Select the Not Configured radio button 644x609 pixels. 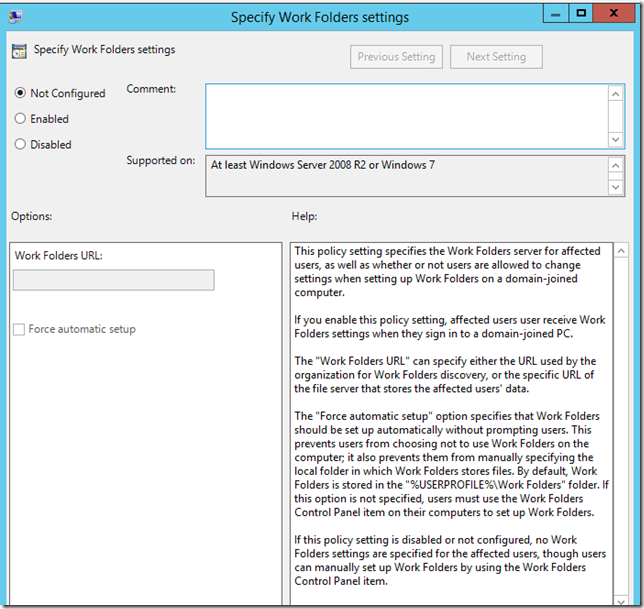click(x=21, y=93)
